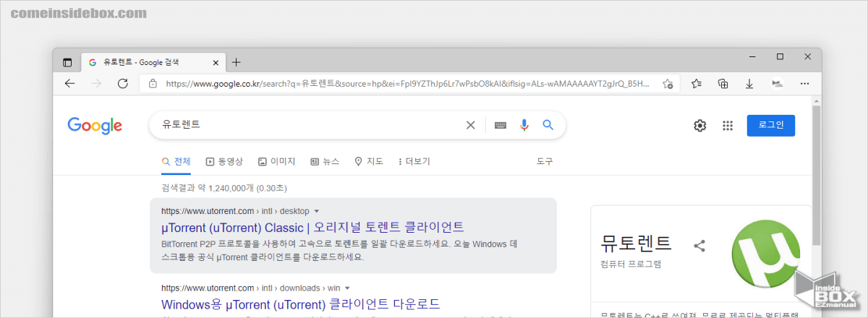
Task: Click the BitTorrent P2P result description
Action: (339, 250)
